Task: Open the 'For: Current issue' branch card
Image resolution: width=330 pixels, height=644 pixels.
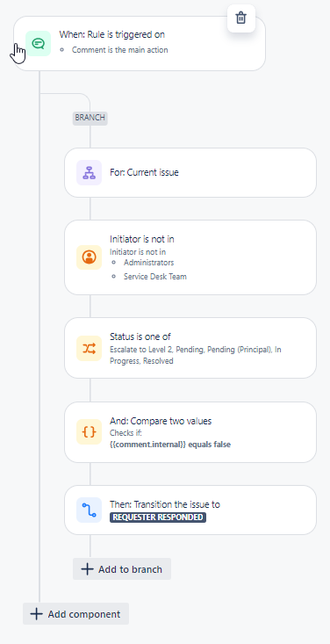Action: (x=190, y=172)
